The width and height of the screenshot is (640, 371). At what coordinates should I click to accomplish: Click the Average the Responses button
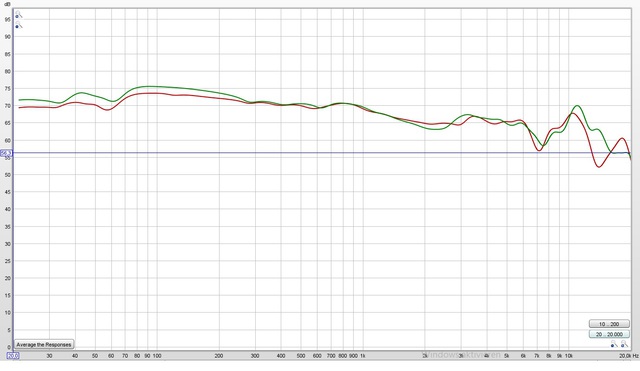[44, 345]
